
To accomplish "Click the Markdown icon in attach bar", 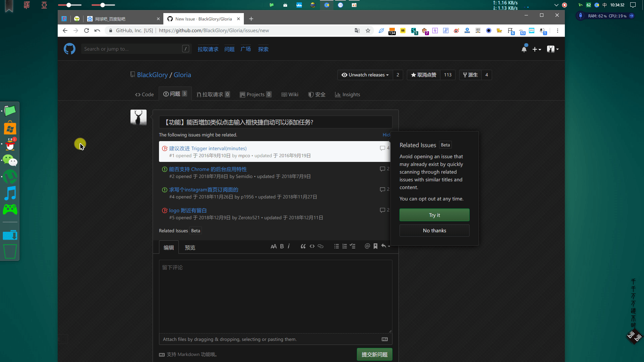I will point(385,339).
